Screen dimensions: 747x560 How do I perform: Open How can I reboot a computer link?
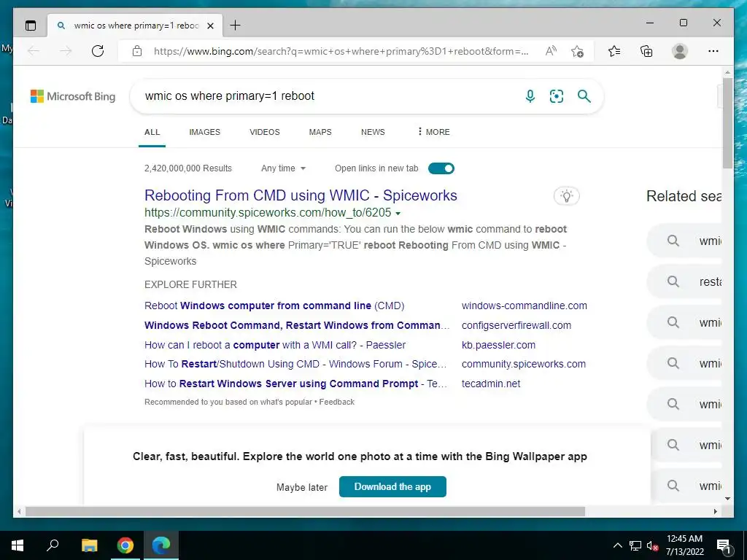coord(275,345)
